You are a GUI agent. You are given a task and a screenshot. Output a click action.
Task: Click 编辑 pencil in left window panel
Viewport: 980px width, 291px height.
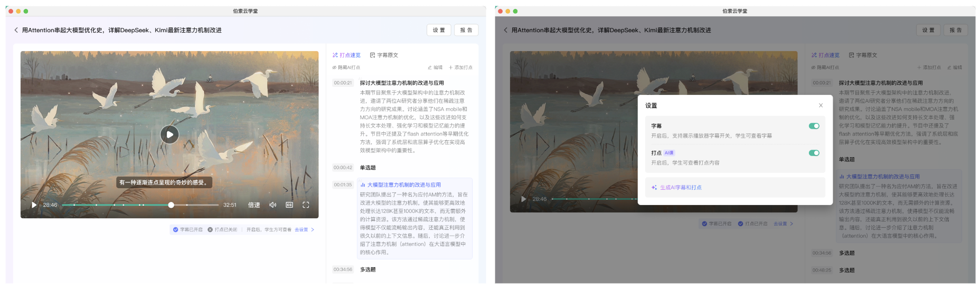435,67
